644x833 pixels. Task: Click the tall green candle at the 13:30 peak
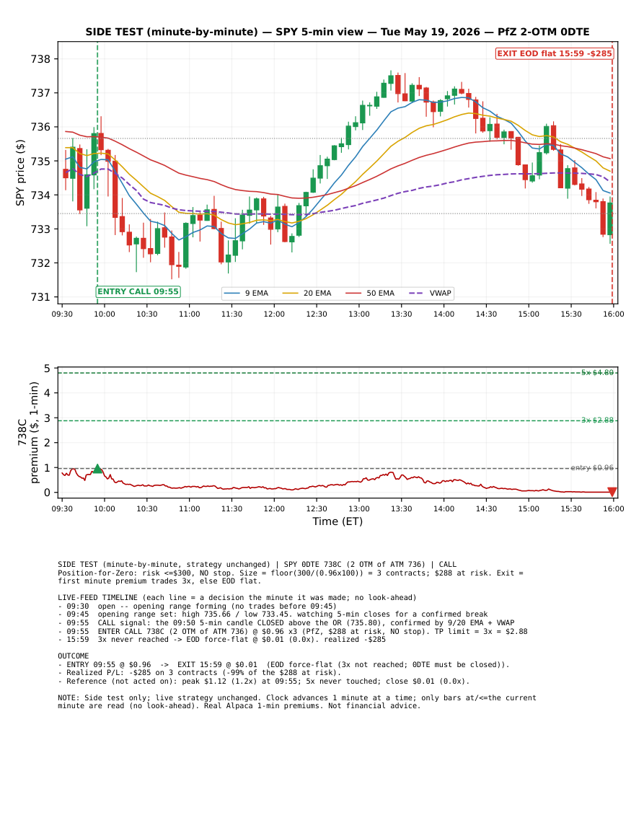pyautogui.click(x=391, y=79)
